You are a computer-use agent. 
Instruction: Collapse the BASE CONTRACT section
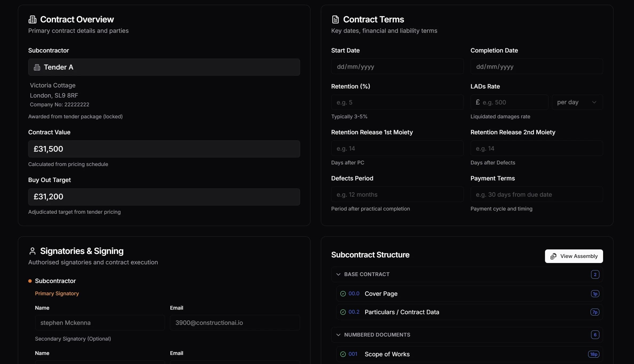[x=338, y=274]
